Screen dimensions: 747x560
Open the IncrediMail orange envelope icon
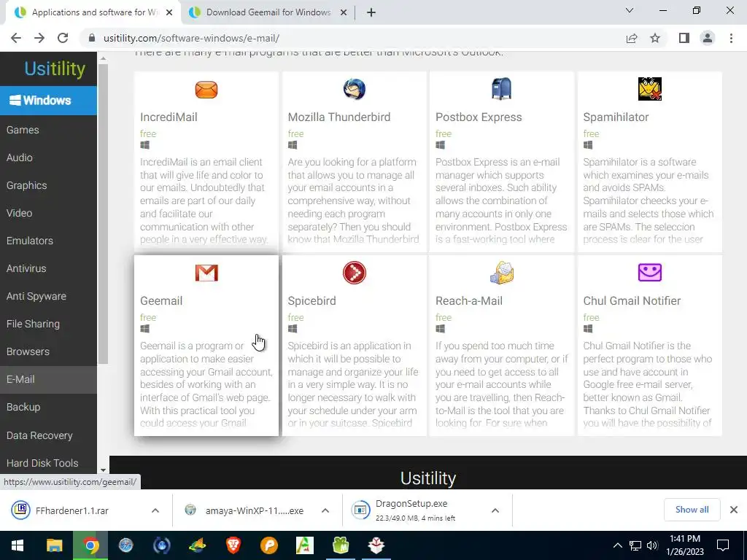pyautogui.click(x=206, y=90)
